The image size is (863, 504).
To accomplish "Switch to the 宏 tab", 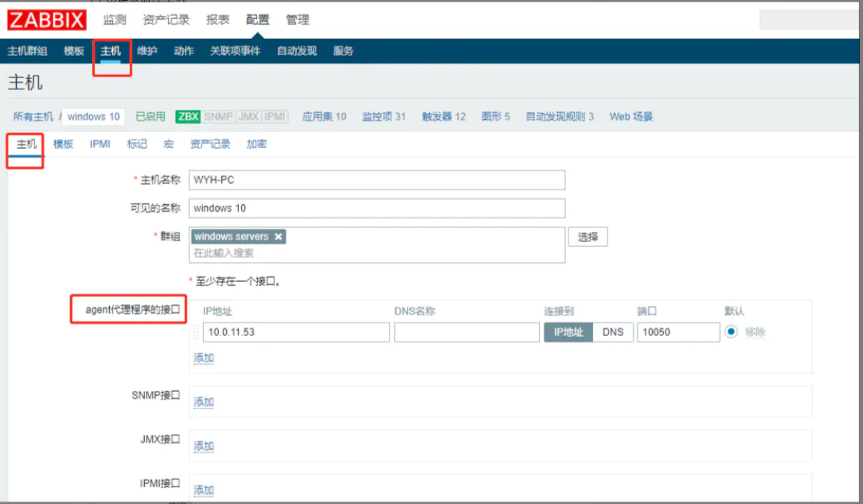I will coord(167,144).
